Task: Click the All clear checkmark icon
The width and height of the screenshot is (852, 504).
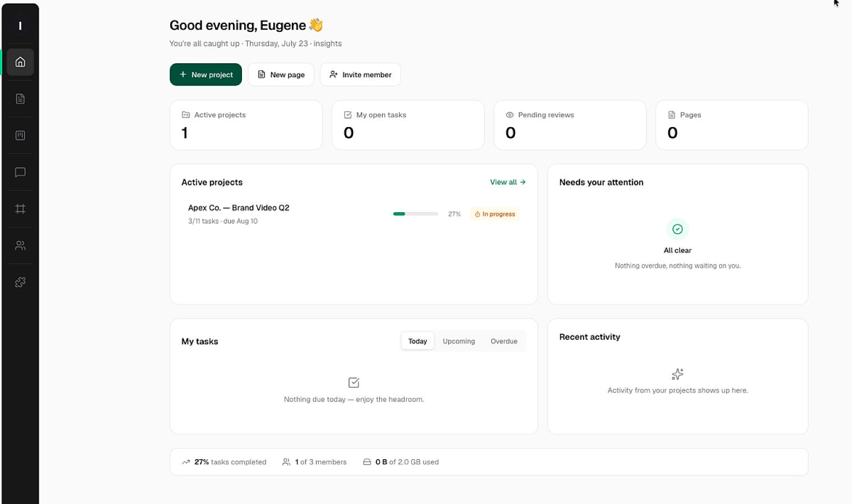Action: [678, 229]
